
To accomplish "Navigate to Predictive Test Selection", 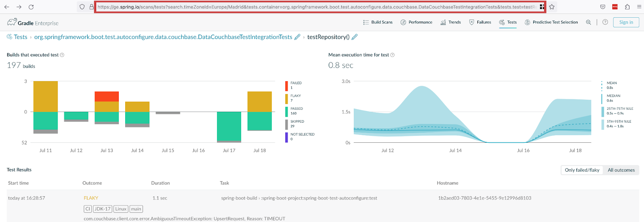I will (551, 23).
